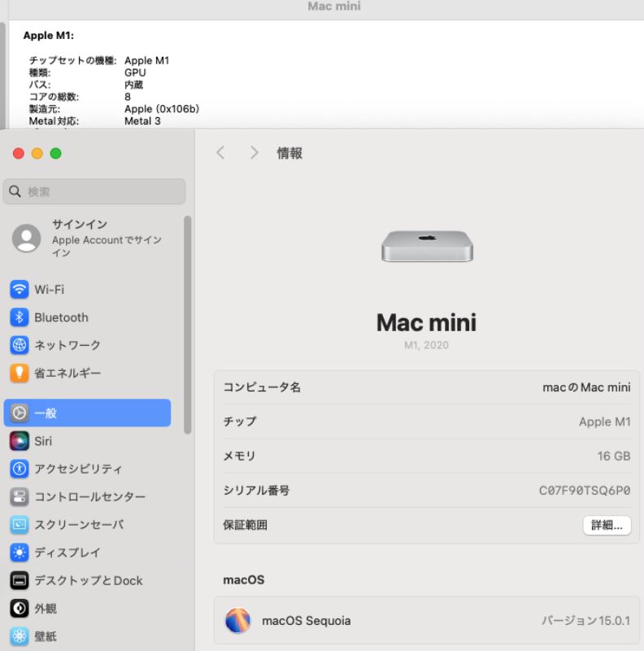Minimize System Settings with yellow button
Image resolution: width=644 pixels, height=651 pixels.
point(37,154)
